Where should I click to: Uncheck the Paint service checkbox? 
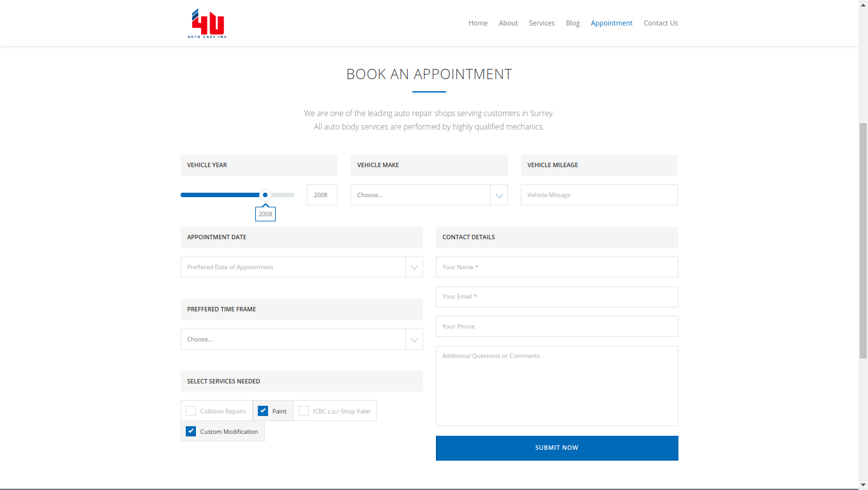(263, 411)
